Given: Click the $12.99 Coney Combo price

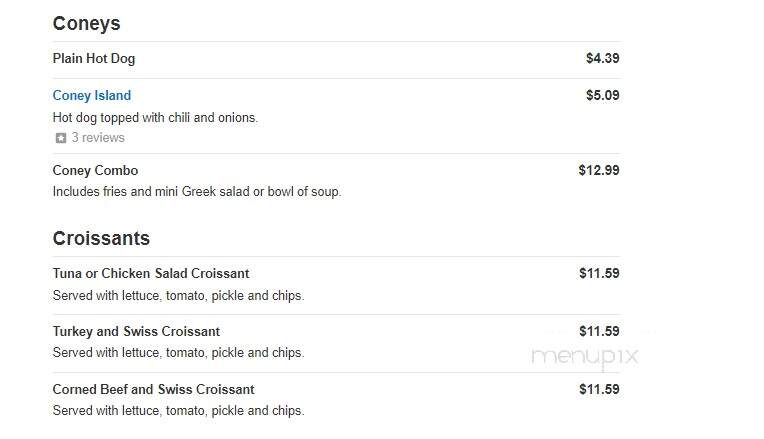Looking at the screenshot, I should click(599, 171).
